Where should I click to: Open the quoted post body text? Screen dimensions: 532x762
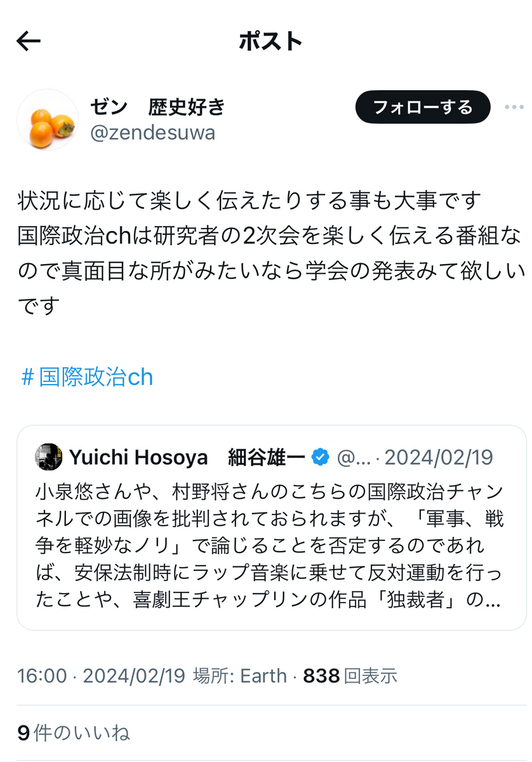(269, 546)
